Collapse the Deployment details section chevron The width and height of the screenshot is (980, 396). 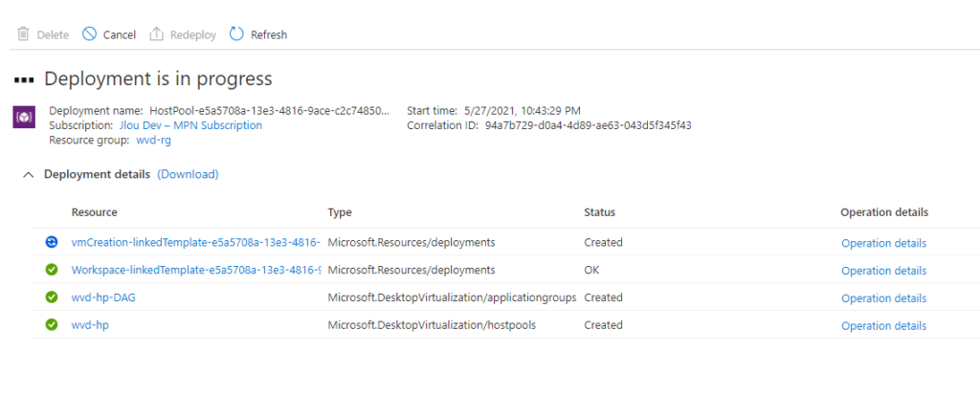pos(28,175)
